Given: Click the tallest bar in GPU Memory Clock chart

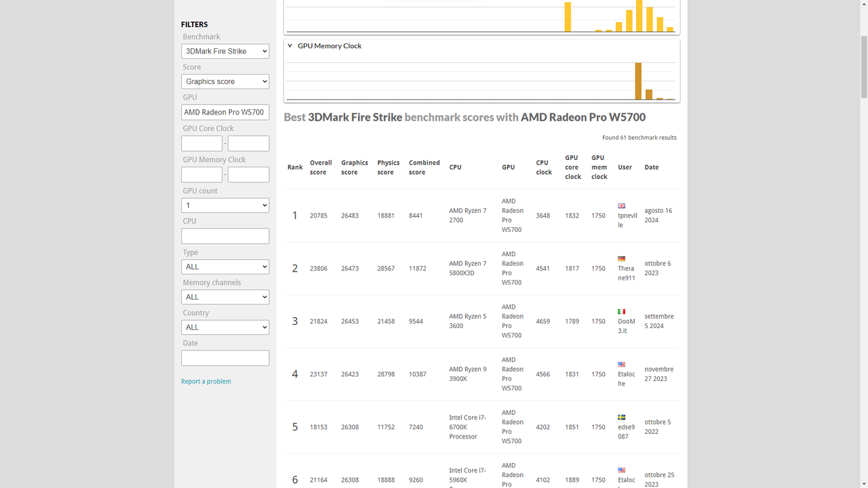Looking at the screenshot, I should [638, 81].
